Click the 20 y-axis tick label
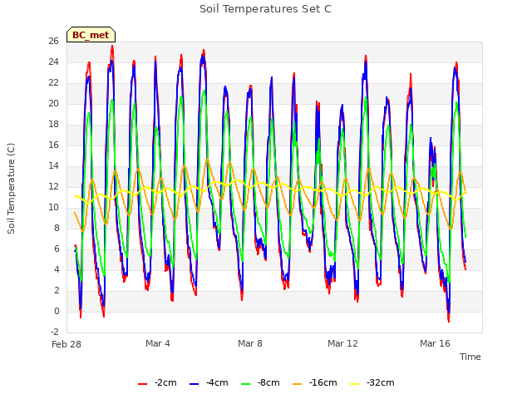 [53, 103]
